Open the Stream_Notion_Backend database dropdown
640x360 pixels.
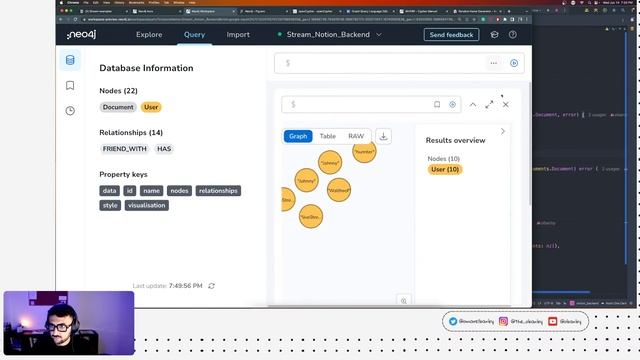click(x=330, y=35)
